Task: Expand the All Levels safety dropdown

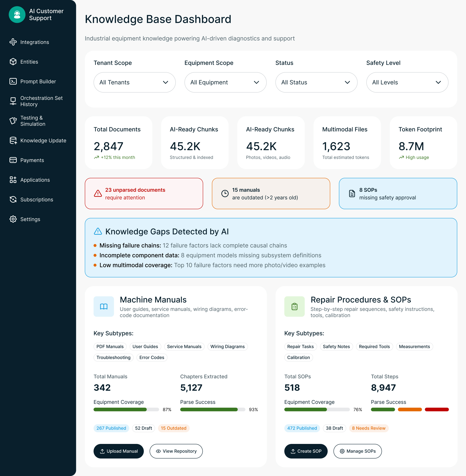Action: 407,82
